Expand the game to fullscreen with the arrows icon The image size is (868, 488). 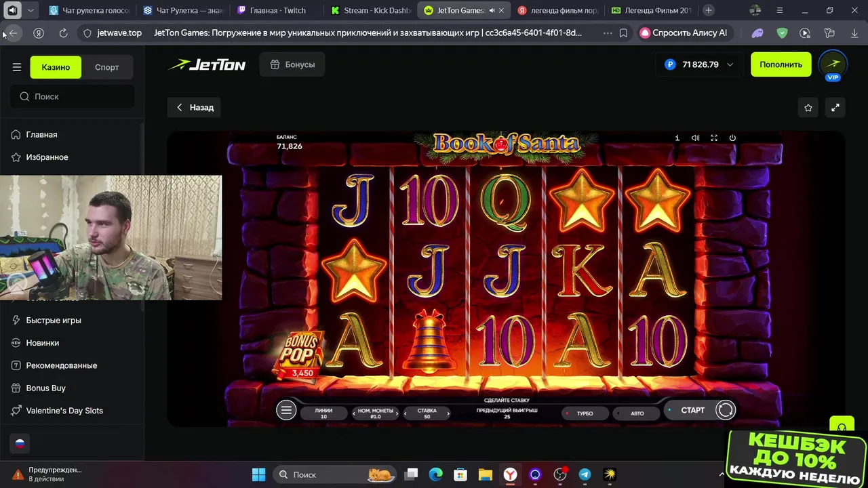tap(835, 108)
